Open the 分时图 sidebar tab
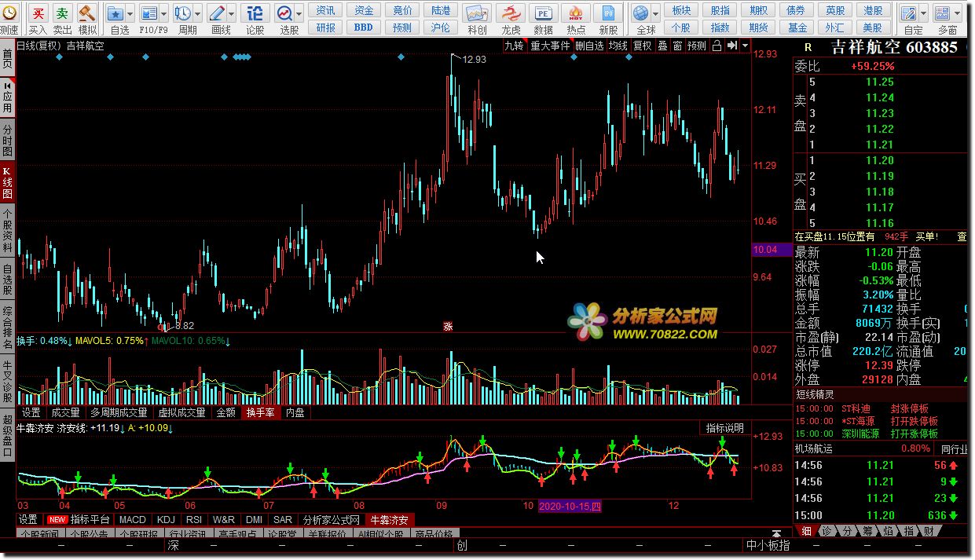975x560 pixels. (x=8, y=140)
